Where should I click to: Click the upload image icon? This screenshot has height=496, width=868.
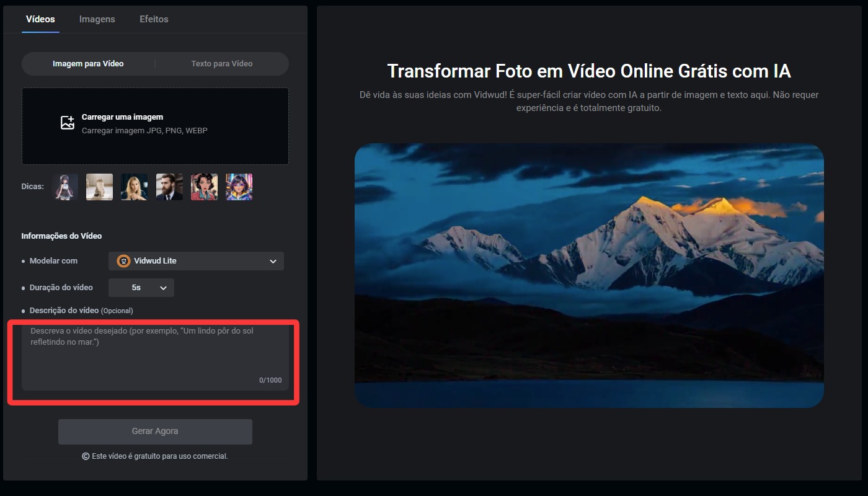[67, 122]
